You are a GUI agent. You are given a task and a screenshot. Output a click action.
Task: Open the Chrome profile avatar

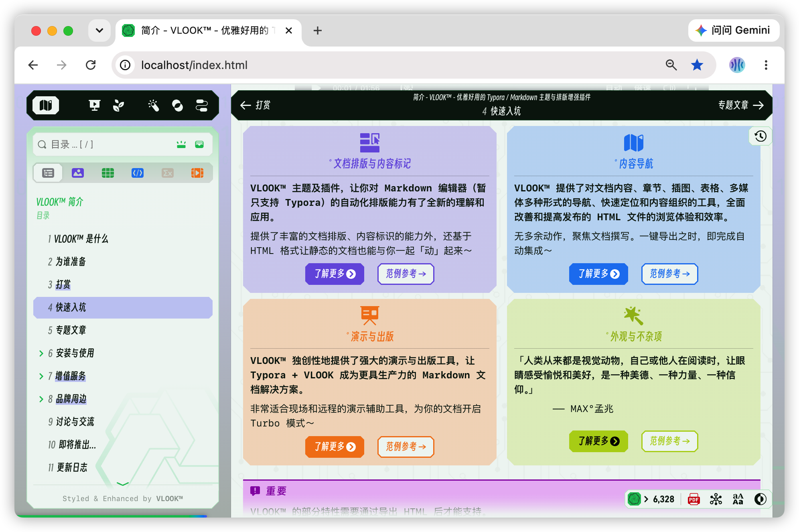(x=737, y=65)
